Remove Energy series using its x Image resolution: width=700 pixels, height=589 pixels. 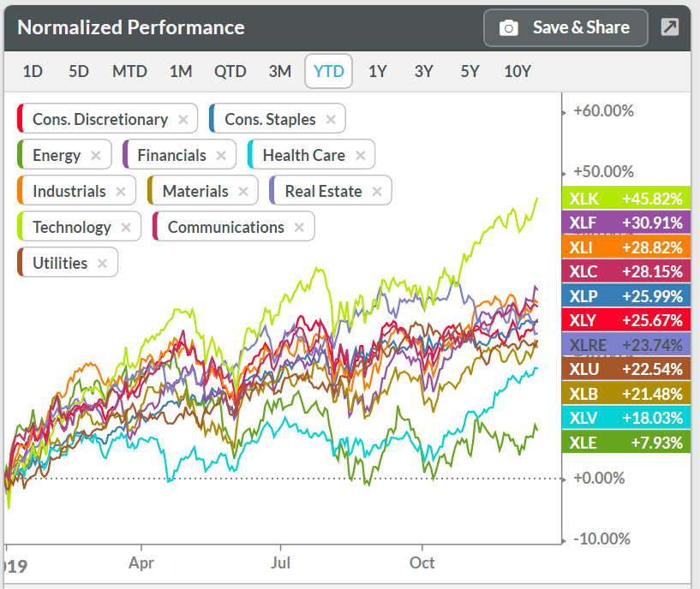point(96,155)
